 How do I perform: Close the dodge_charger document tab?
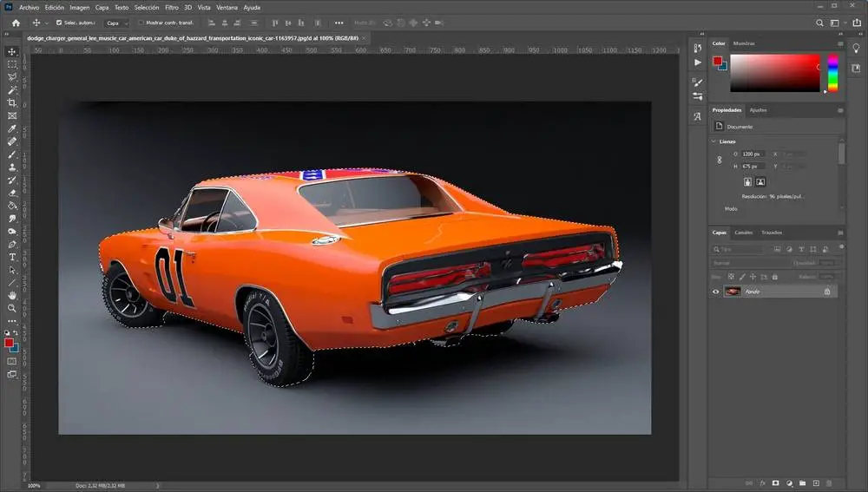(x=364, y=38)
